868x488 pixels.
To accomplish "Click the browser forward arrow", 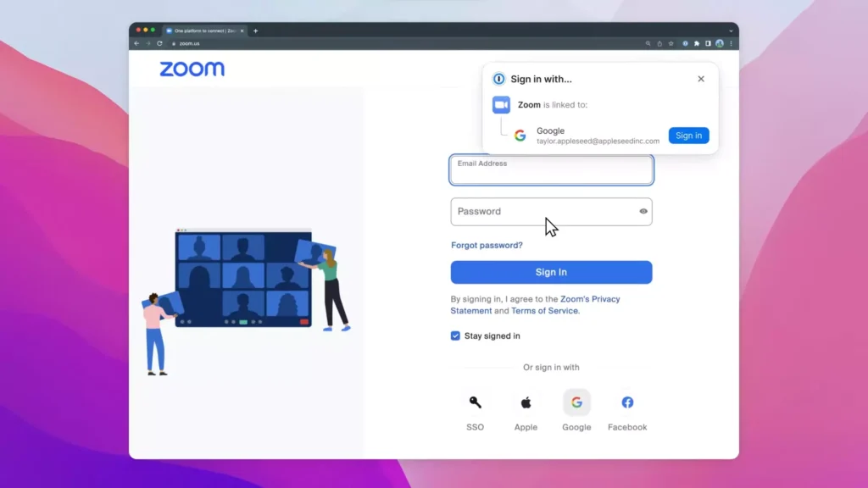I will click(x=148, y=43).
